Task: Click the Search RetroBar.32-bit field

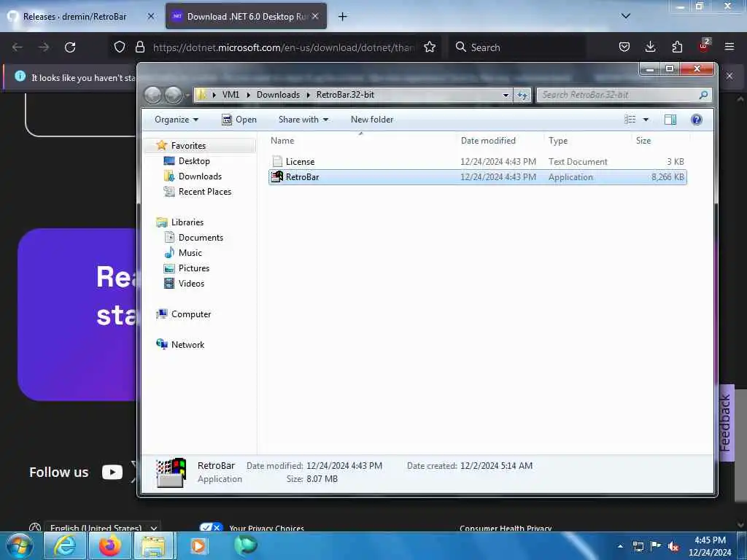Action: (624, 95)
